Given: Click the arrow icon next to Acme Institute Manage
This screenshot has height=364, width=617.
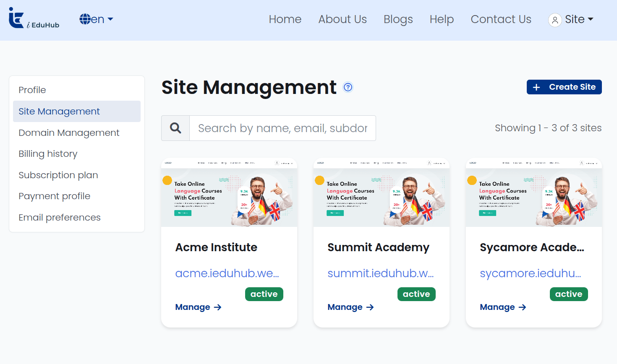Looking at the screenshot, I should click(x=217, y=307).
